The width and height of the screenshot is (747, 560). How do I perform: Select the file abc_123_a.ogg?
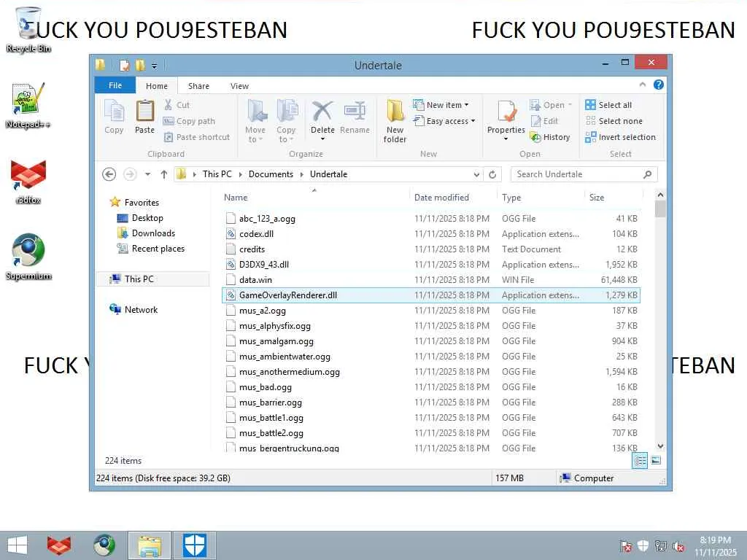tap(430, 219)
